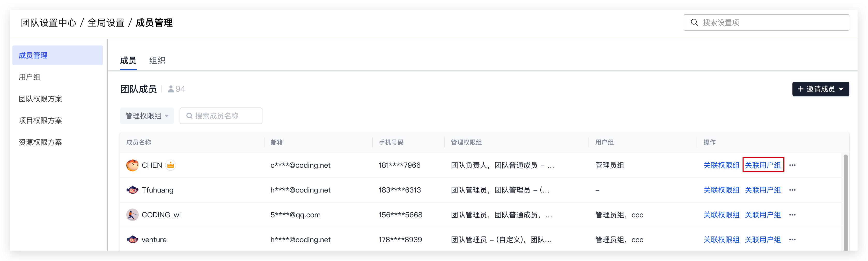Image resolution: width=868 pixels, height=261 pixels.
Task: Click the search magnifier icon in settings search
Action: [x=694, y=22]
